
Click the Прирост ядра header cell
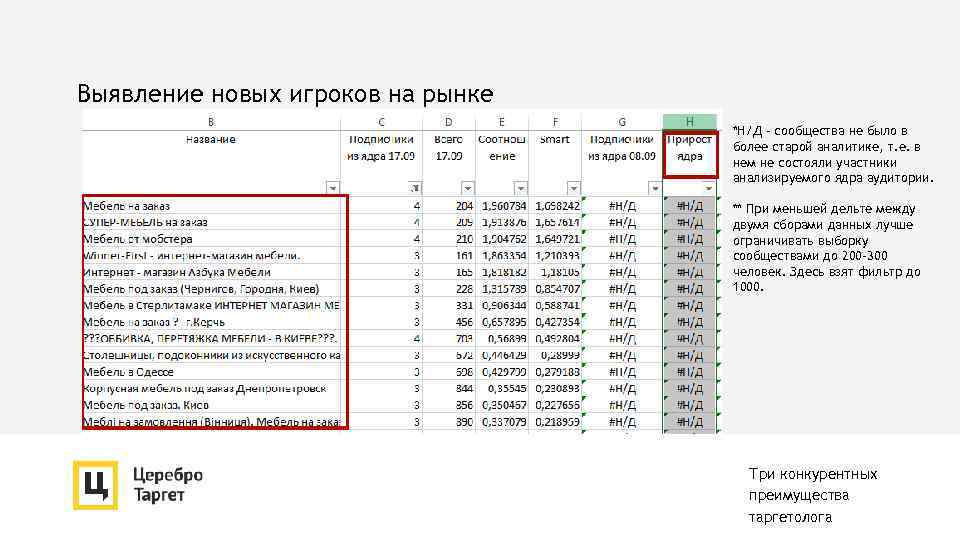point(689,163)
